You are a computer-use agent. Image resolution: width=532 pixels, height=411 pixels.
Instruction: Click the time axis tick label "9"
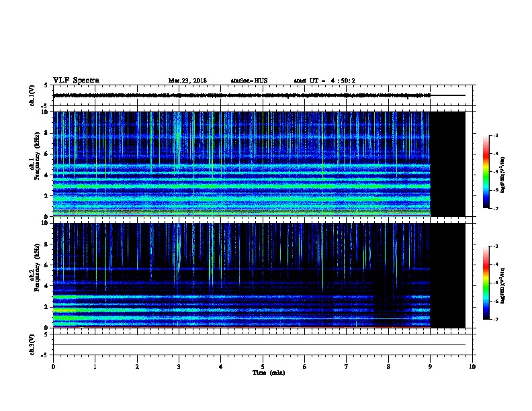coord(430,367)
